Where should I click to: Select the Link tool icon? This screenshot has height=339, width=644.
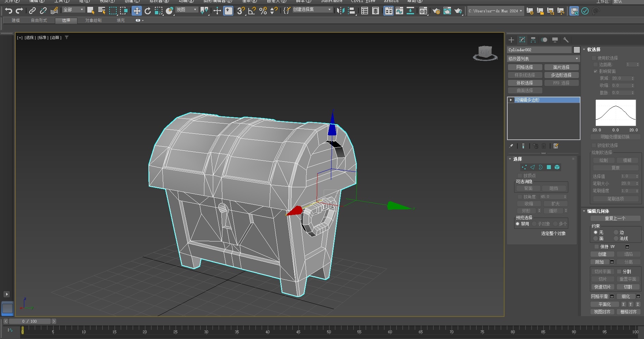click(x=32, y=11)
